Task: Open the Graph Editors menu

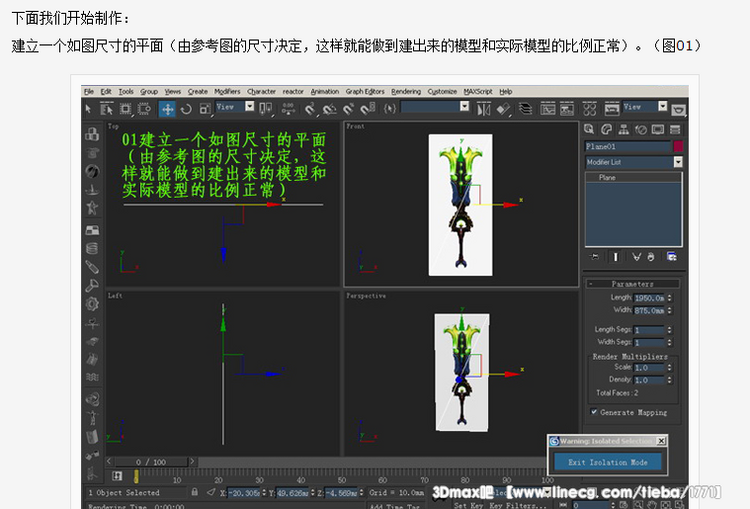Action: pyautogui.click(x=365, y=91)
